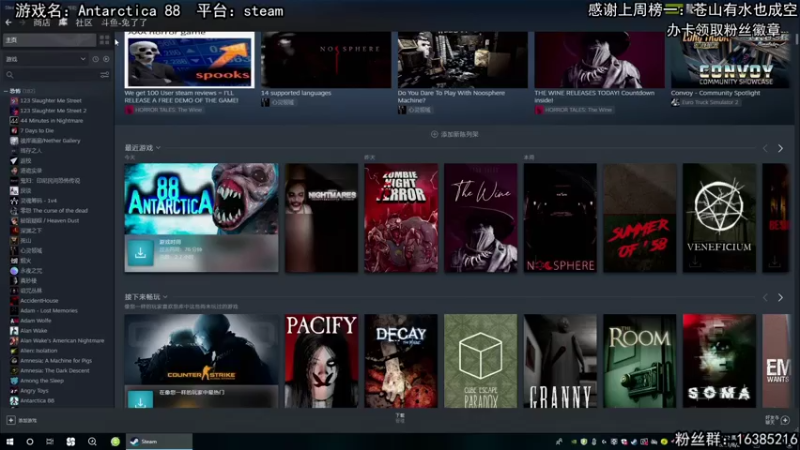Go back with the left arrow
This screenshot has height=450, width=800.
point(8,23)
